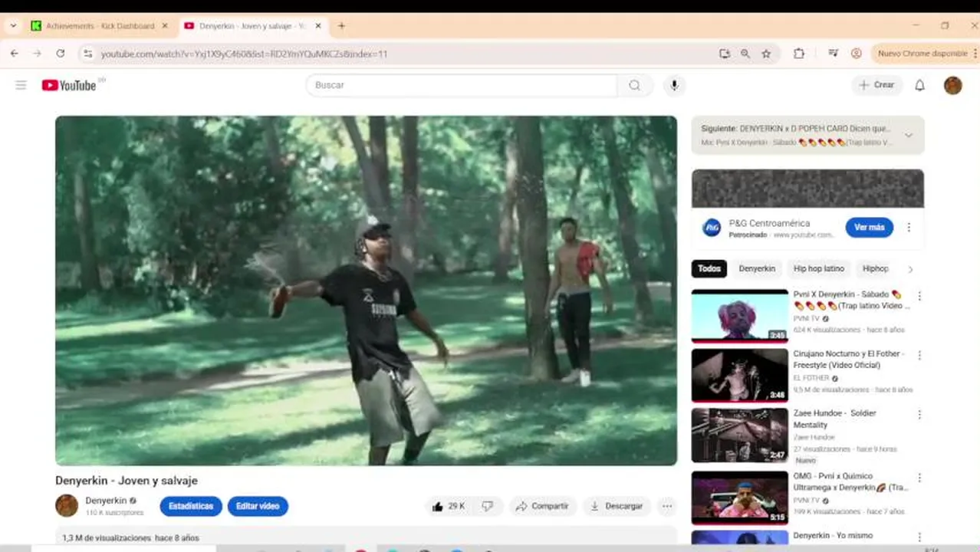
Task: Click the 'Denyerkin - Joven y salvaje' title
Action: coord(127,481)
